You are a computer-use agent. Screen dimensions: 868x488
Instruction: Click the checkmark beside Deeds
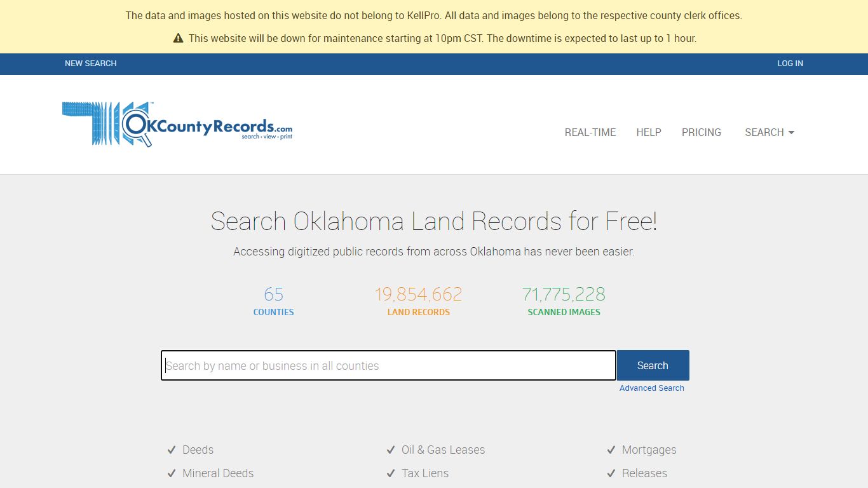click(172, 450)
